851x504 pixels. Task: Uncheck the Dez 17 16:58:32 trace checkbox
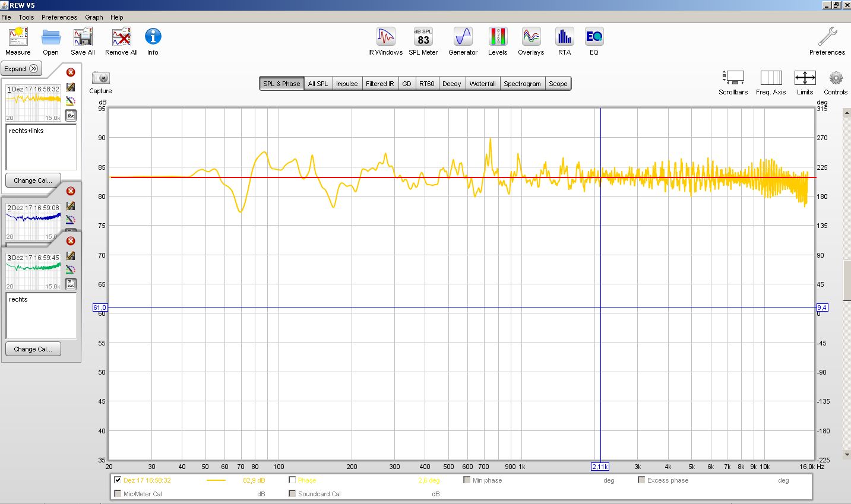[x=118, y=480]
